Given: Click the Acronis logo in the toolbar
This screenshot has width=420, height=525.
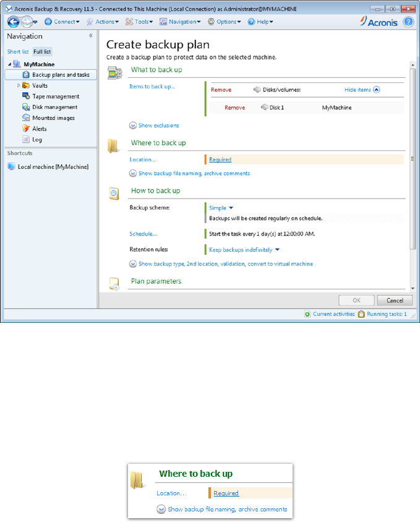Looking at the screenshot, I should coord(379,22).
